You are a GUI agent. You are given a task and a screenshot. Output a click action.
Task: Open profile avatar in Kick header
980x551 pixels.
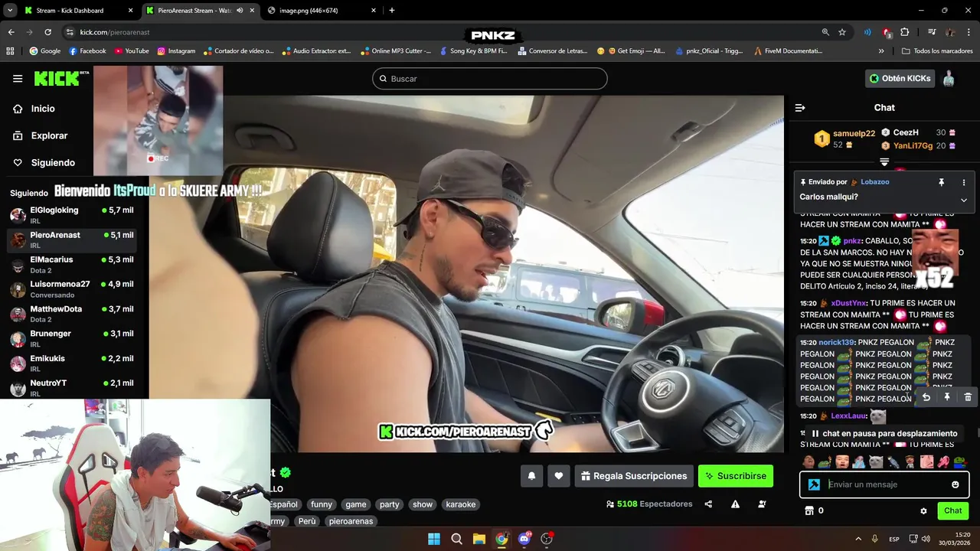click(949, 78)
